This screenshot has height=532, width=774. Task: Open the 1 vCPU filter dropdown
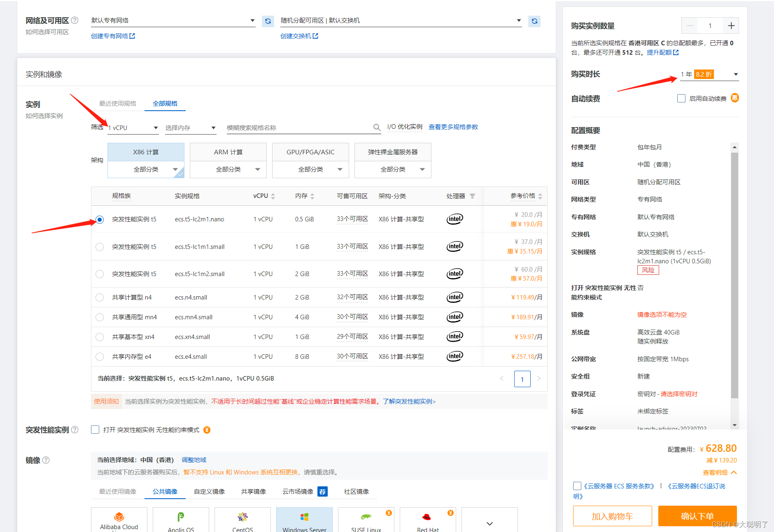[x=133, y=128]
